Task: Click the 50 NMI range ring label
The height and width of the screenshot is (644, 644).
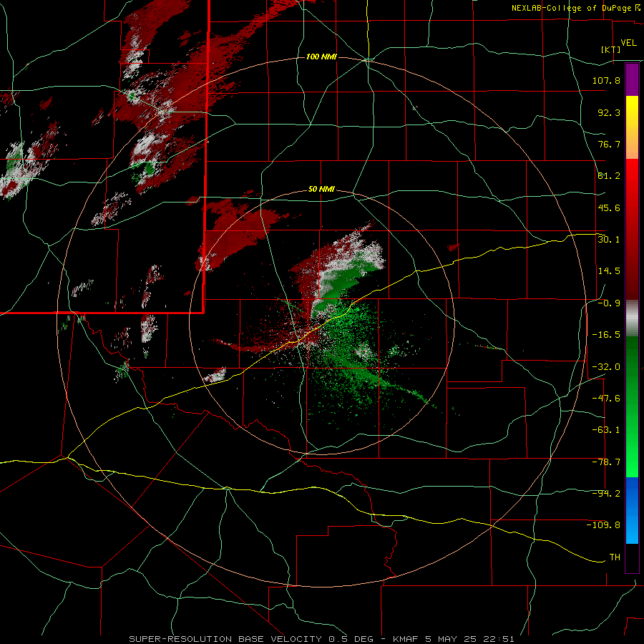Action: coord(321,190)
